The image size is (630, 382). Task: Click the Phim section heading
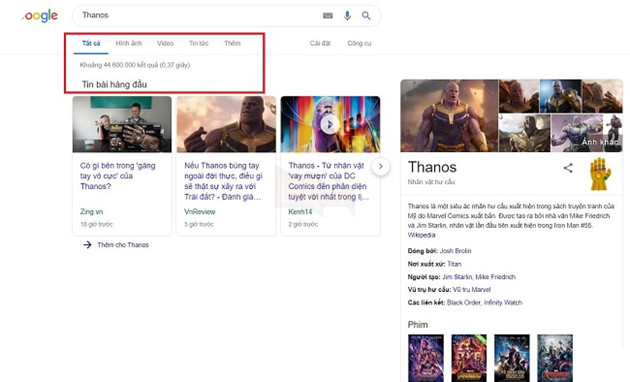pyautogui.click(x=418, y=325)
